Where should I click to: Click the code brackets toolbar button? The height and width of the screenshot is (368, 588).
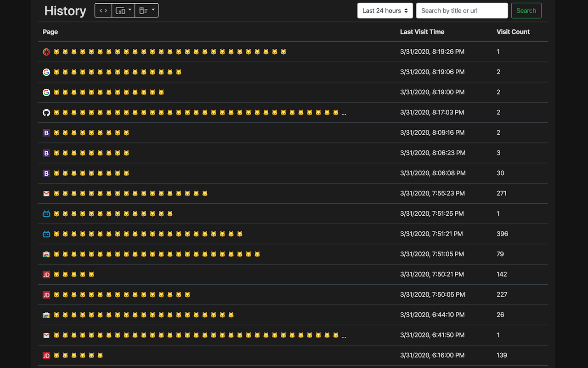click(103, 11)
